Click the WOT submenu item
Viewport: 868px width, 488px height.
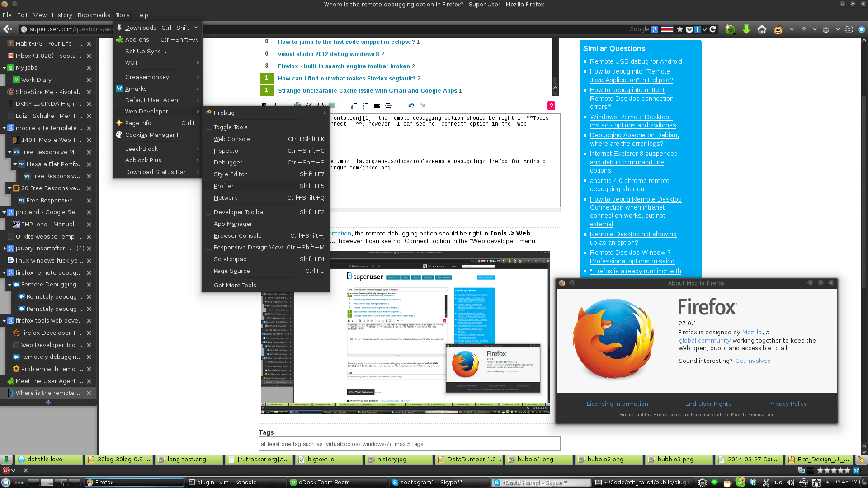[x=157, y=63]
